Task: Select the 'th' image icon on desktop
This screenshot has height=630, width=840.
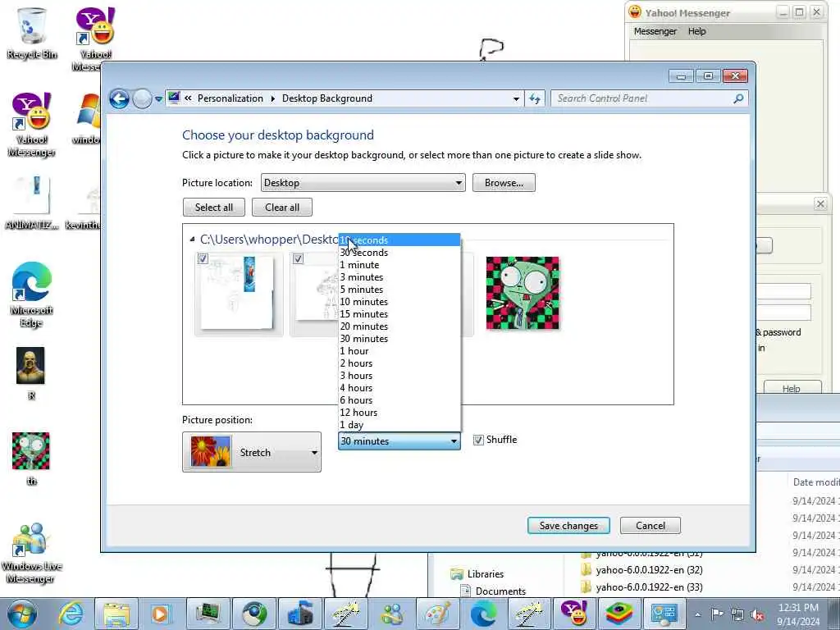Action: pos(31,459)
